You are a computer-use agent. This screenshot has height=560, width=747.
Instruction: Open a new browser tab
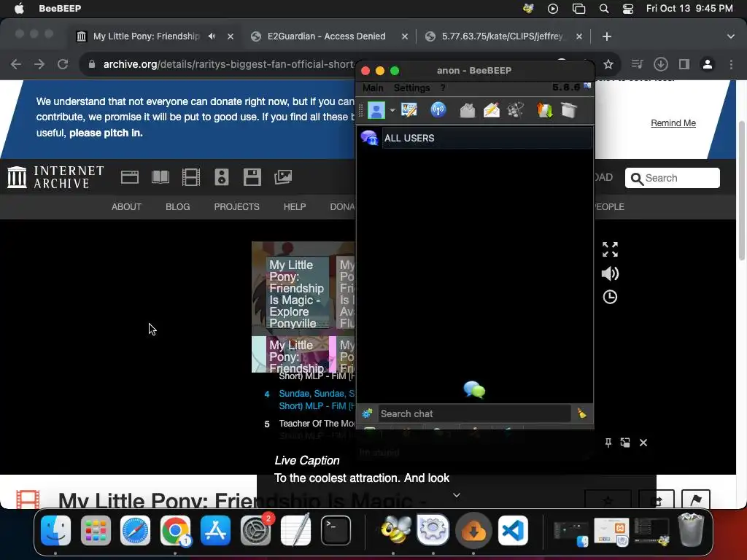(606, 36)
